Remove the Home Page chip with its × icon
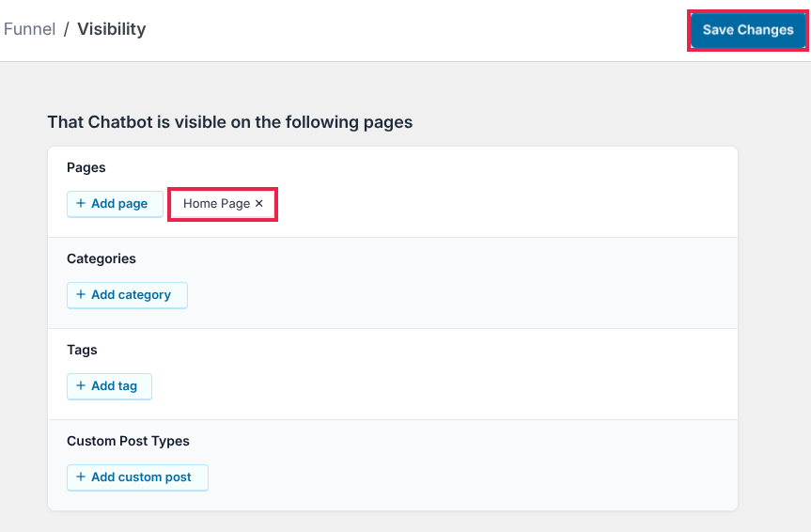The width and height of the screenshot is (811, 532). 259,204
